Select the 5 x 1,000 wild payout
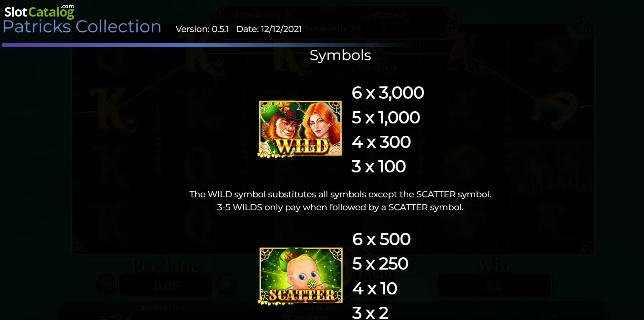The width and height of the screenshot is (644, 320). (386, 117)
